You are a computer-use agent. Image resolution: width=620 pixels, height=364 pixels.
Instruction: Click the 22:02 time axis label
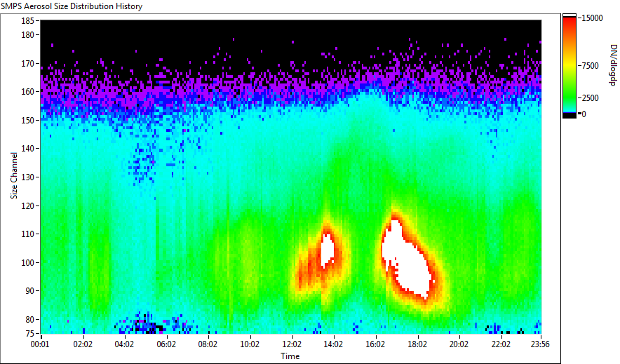point(501,344)
